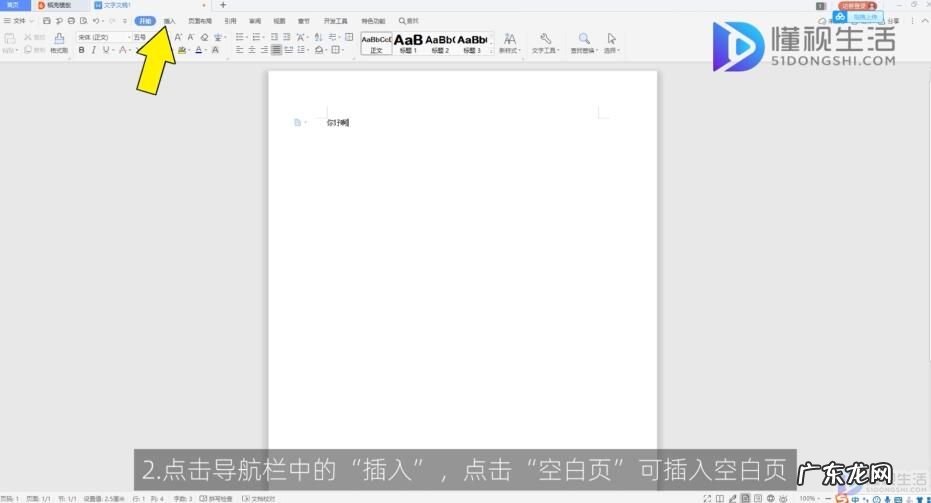Click the Print Preview icon
The height and width of the screenshot is (503, 931).
click(84, 21)
